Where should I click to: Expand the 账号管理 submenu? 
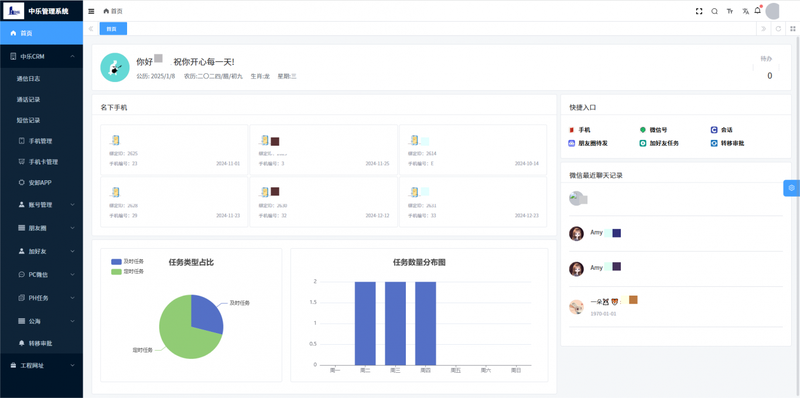41,205
